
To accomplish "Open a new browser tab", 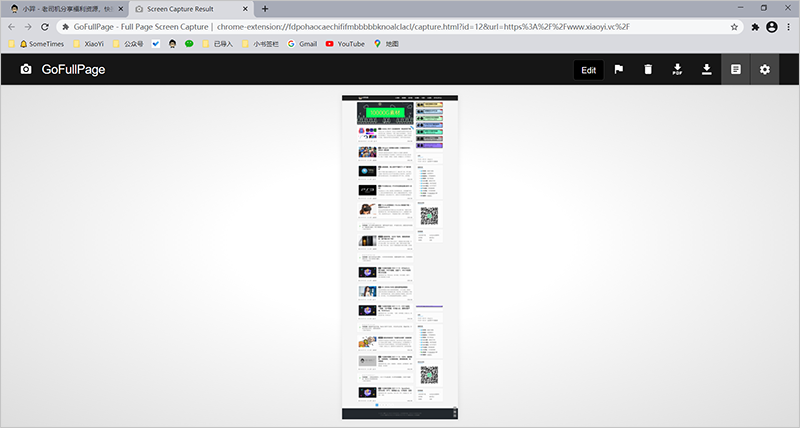I will click(x=265, y=9).
